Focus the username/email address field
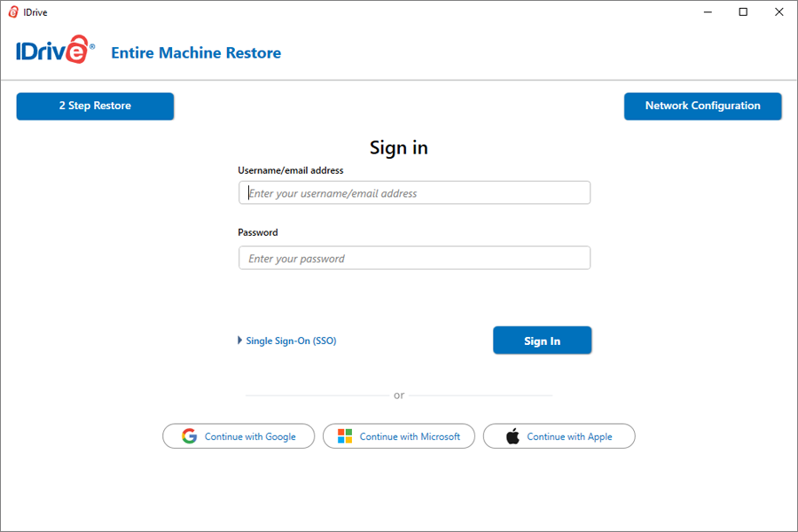The image size is (798, 532). (414, 193)
